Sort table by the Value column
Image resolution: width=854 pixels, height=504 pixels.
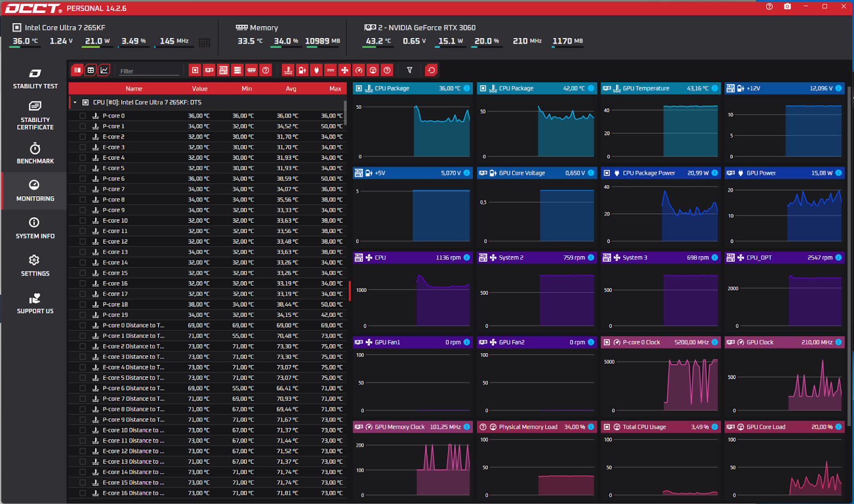(200, 89)
